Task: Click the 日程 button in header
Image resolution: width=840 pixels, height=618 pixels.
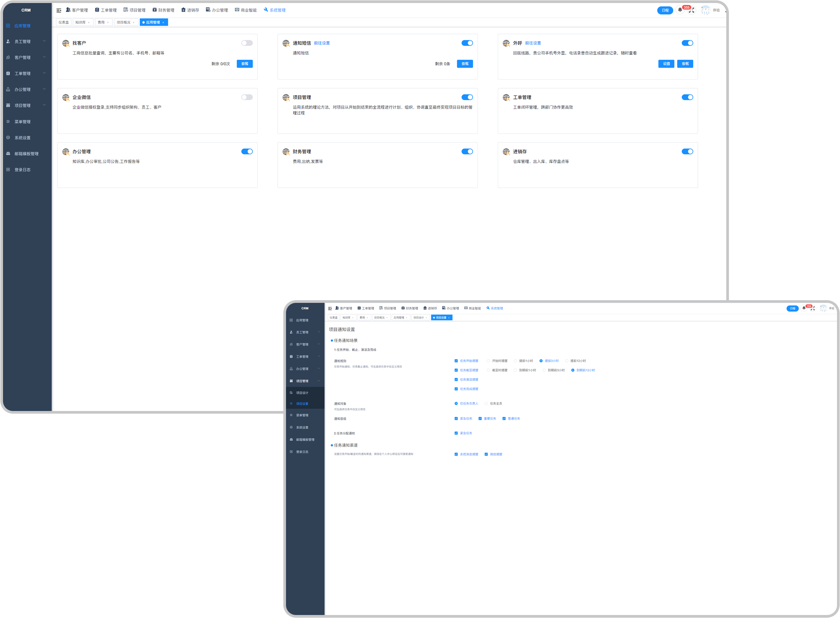Action: click(x=665, y=10)
